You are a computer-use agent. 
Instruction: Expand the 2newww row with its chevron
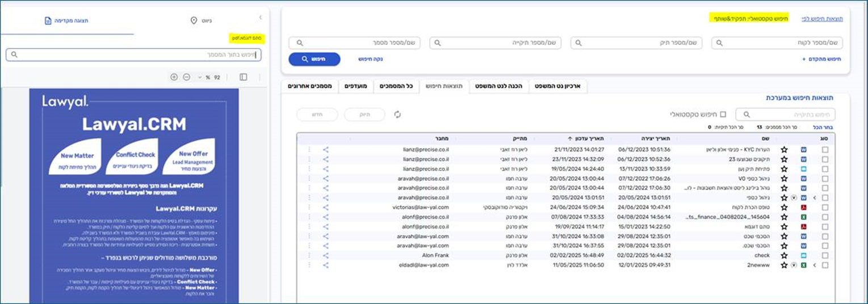(815, 265)
